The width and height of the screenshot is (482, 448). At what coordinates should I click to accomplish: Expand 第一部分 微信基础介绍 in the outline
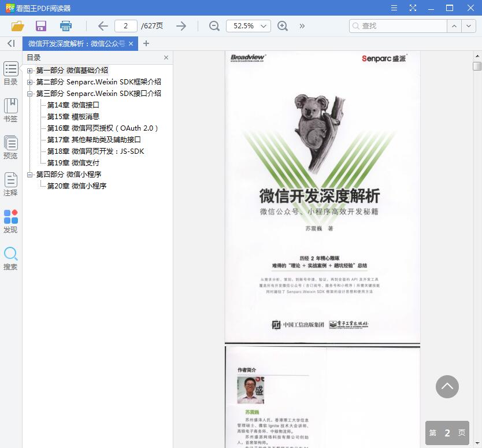[29, 71]
